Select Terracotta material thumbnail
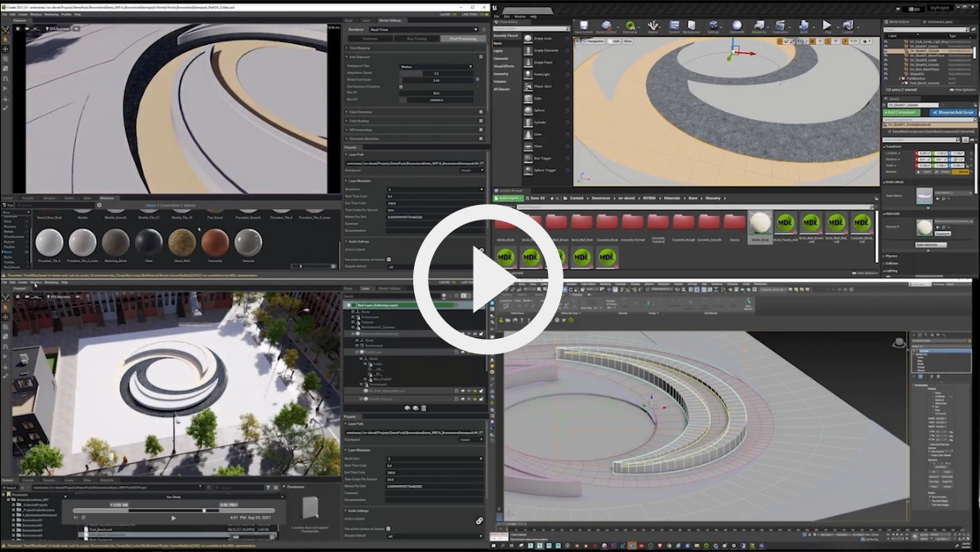The height and width of the screenshot is (552, 980). [x=215, y=243]
